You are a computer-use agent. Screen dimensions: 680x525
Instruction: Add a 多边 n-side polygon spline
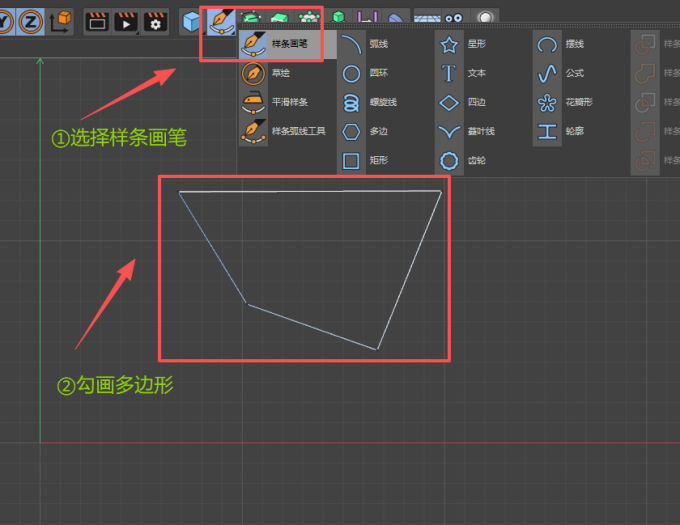(x=368, y=131)
